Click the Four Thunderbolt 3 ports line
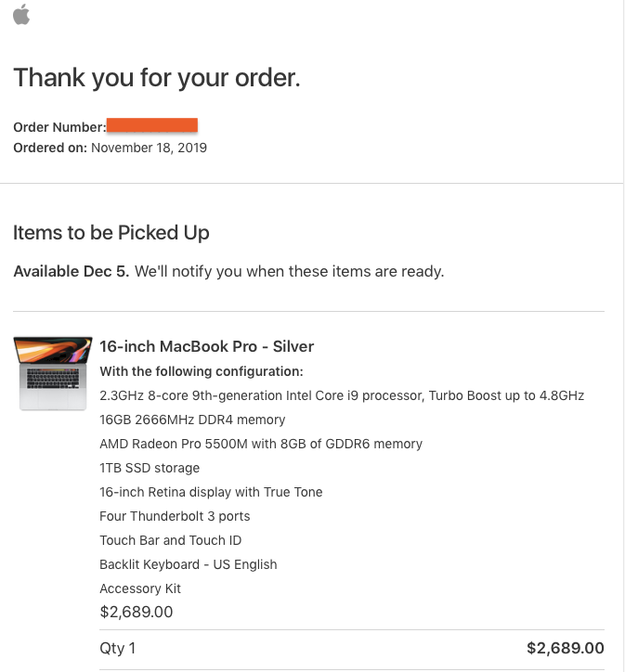The width and height of the screenshot is (625, 672). (175, 516)
